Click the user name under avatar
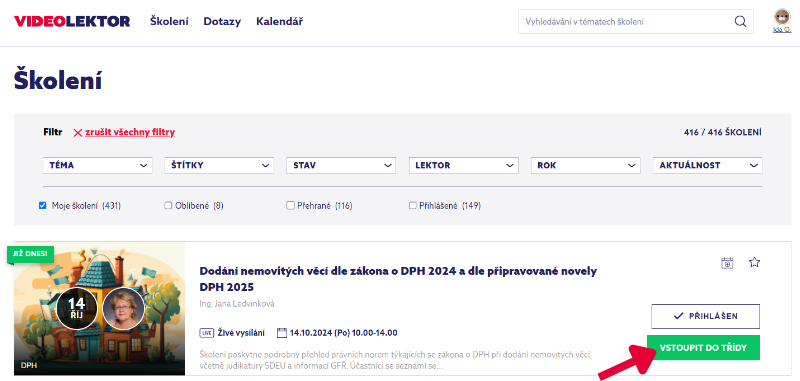 click(782, 30)
